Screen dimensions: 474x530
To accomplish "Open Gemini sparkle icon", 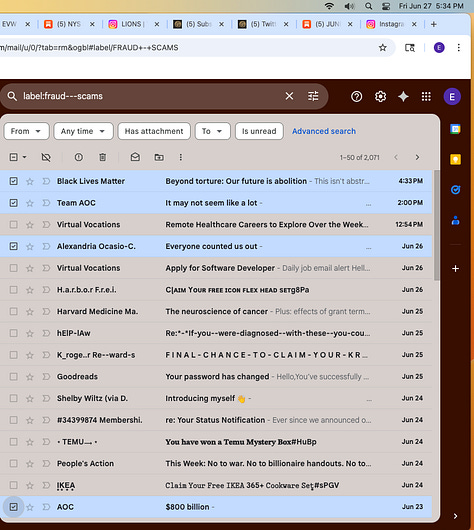I will tap(403, 97).
